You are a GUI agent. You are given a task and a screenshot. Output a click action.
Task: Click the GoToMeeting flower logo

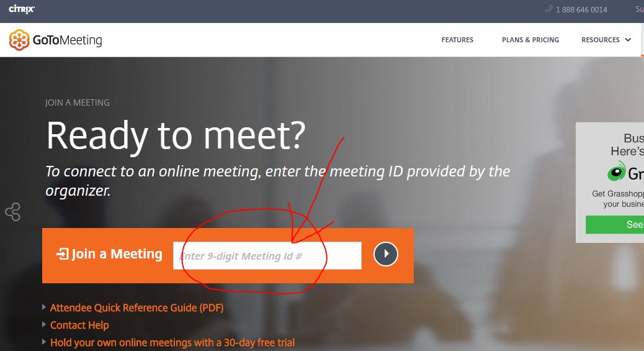coord(19,40)
